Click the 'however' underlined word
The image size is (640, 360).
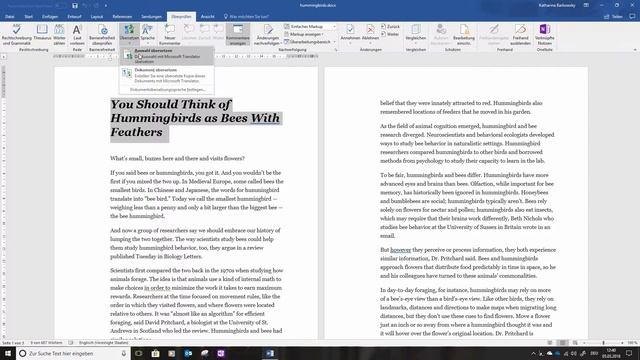(400, 250)
